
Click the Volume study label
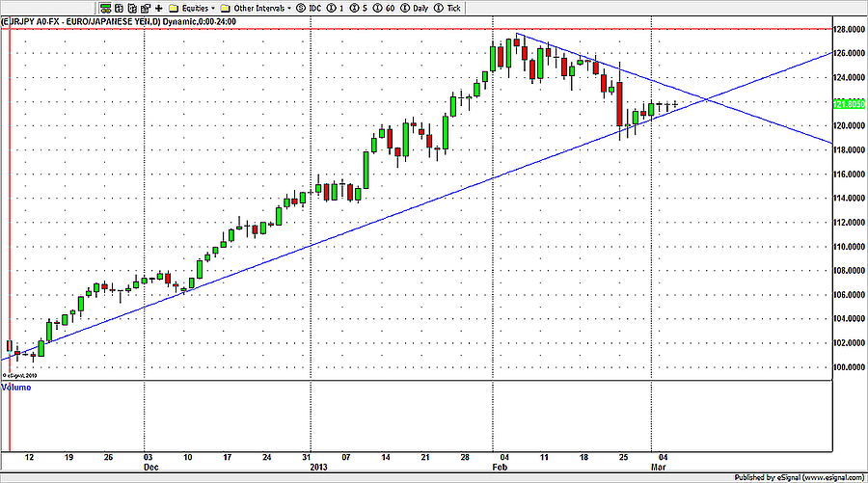[x=16, y=385]
